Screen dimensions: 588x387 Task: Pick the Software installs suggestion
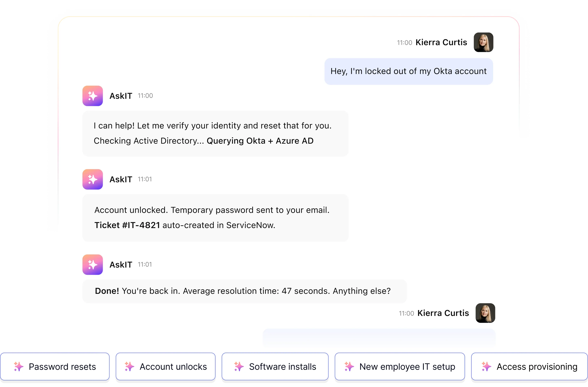coord(275,366)
